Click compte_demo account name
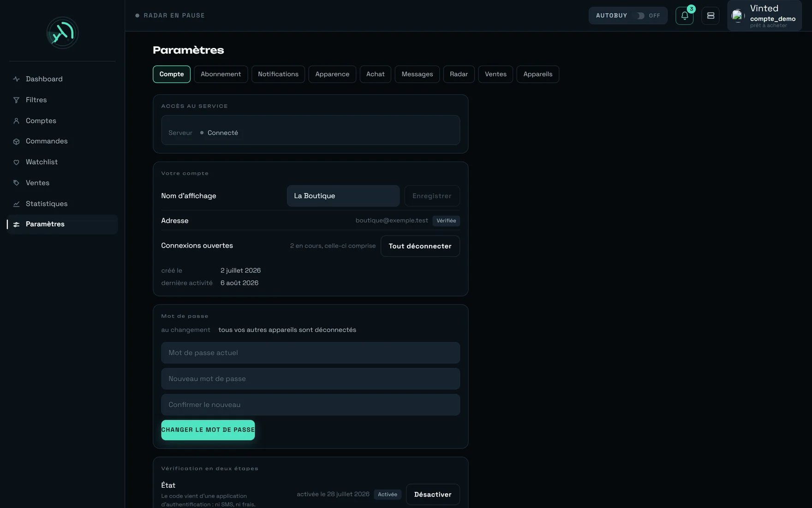This screenshot has height=508, width=812. tap(773, 19)
